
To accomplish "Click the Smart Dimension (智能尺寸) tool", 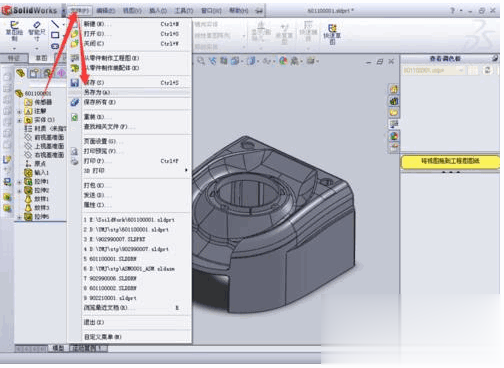I will tap(37, 31).
